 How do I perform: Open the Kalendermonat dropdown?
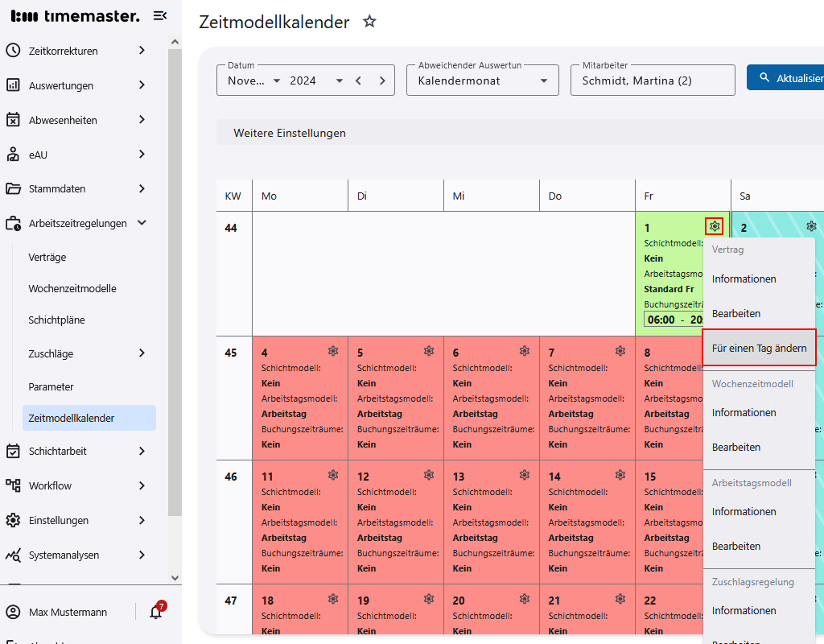(x=482, y=80)
